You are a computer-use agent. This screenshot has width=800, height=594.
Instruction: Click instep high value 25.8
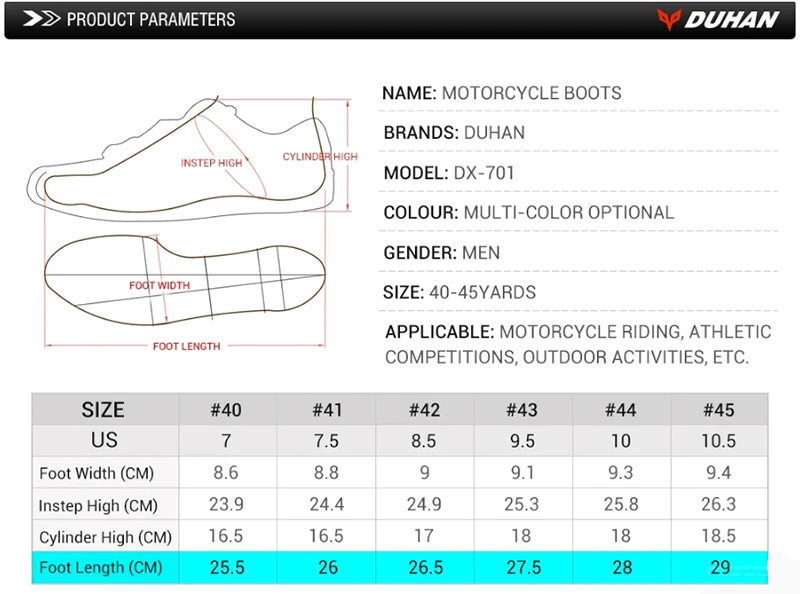click(x=621, y=504)
